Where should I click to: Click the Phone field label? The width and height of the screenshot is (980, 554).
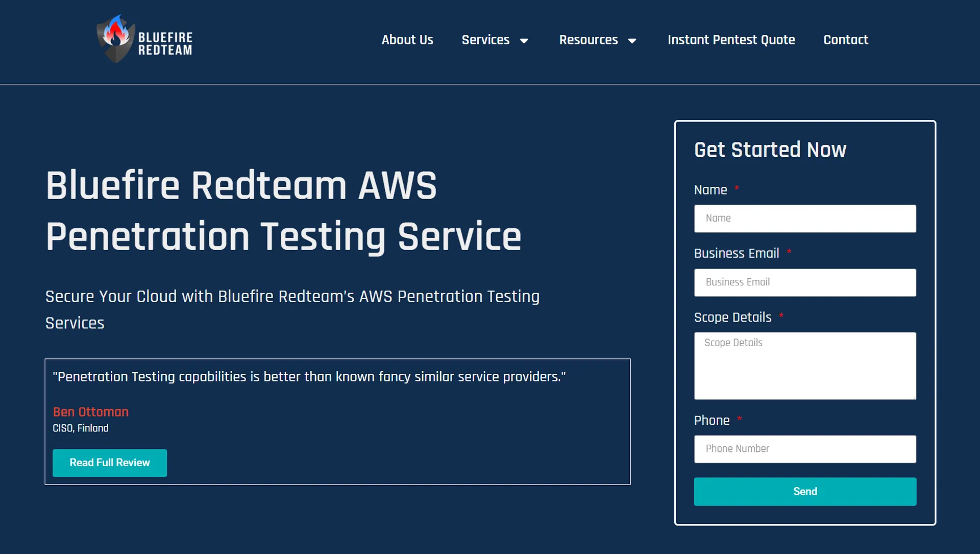(x=712, y=420)
